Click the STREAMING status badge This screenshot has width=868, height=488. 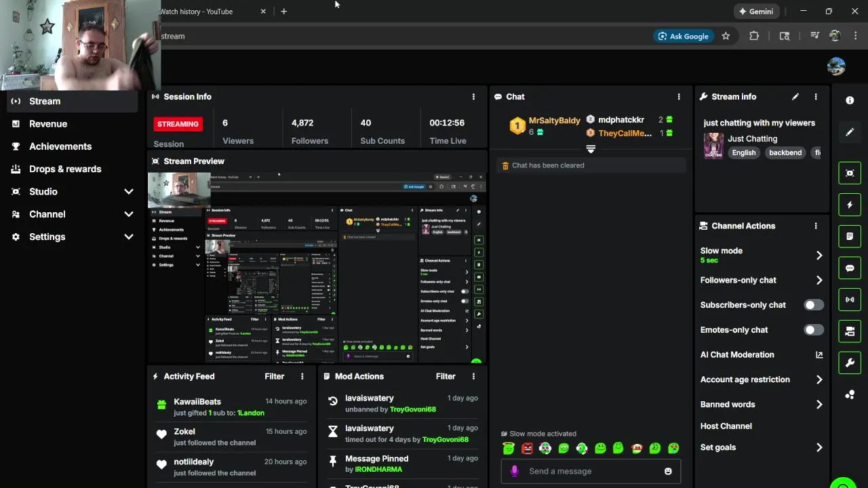(x=178, y=124)
